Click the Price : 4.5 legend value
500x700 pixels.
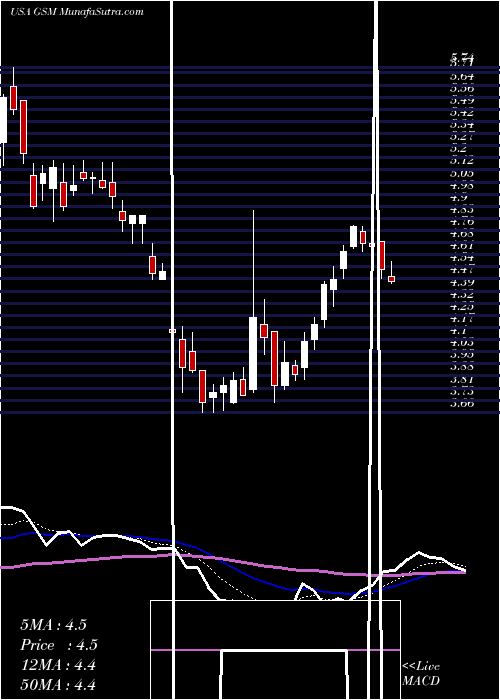pos(59,645)
